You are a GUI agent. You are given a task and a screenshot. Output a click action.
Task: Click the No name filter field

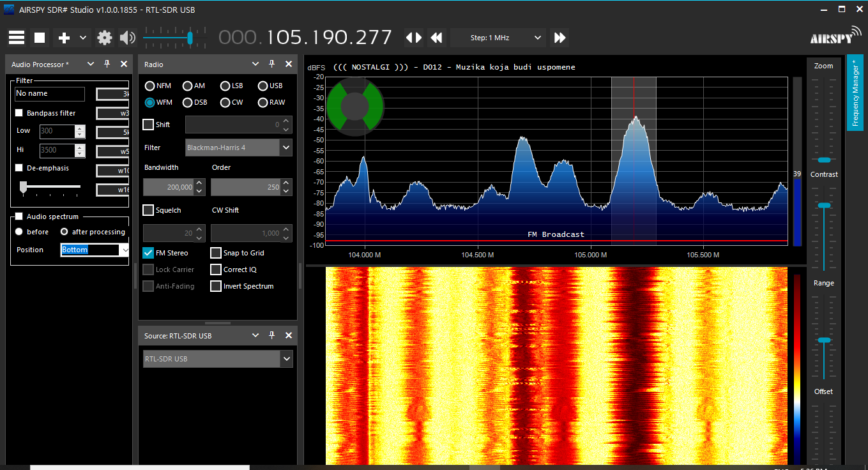(50, 94)
